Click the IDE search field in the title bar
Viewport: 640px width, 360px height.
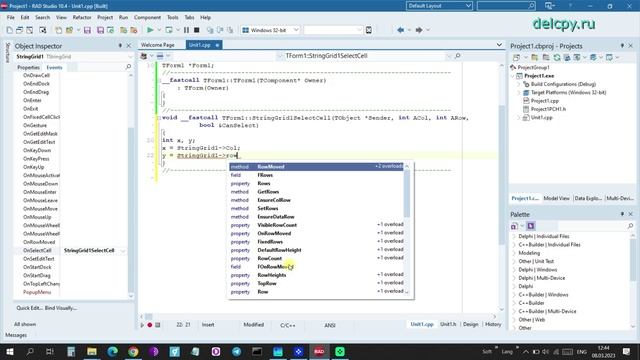[x=506, y=6]
